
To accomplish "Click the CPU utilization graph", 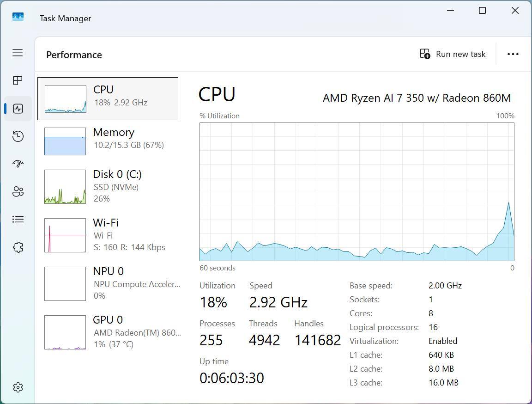I will coord(357,192).
